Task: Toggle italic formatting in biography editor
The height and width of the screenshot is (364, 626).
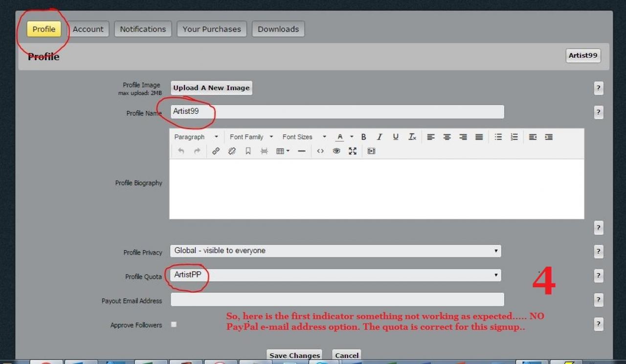Action: pyautogui.click(x=380, y=137)
